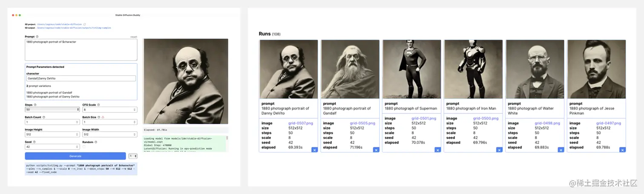The width and height of the screenshot is (644, 194).
Task: Select Jesse Pinkman thumbnail in Runs
Action: pyautogui.click(x=596, y=69)
